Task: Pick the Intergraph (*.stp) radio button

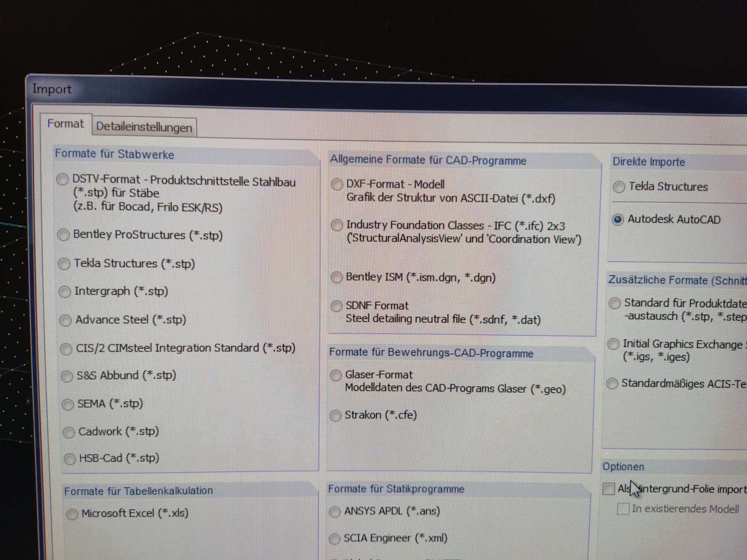Action: click(x=65, y=292)
